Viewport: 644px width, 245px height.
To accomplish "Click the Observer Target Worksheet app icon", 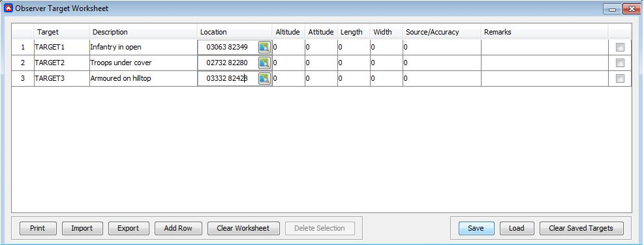I will pyautogui.click(x=8, y=8).
